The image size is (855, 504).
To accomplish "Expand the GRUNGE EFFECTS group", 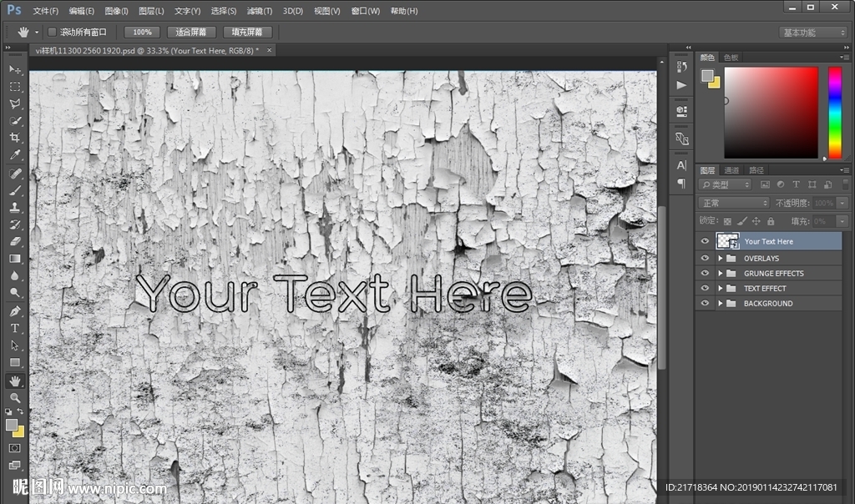I will [x=721, y=273].
